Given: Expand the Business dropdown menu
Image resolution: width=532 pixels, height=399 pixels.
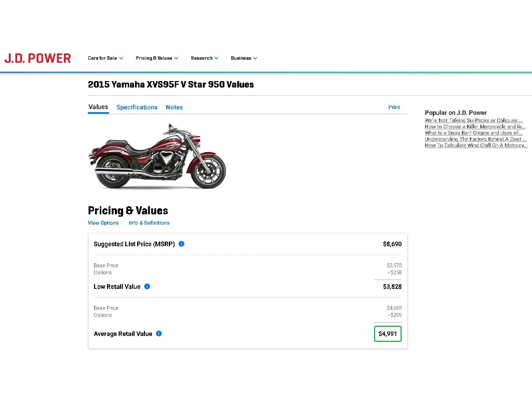Looking at the screenshot, I should [244, 58].
